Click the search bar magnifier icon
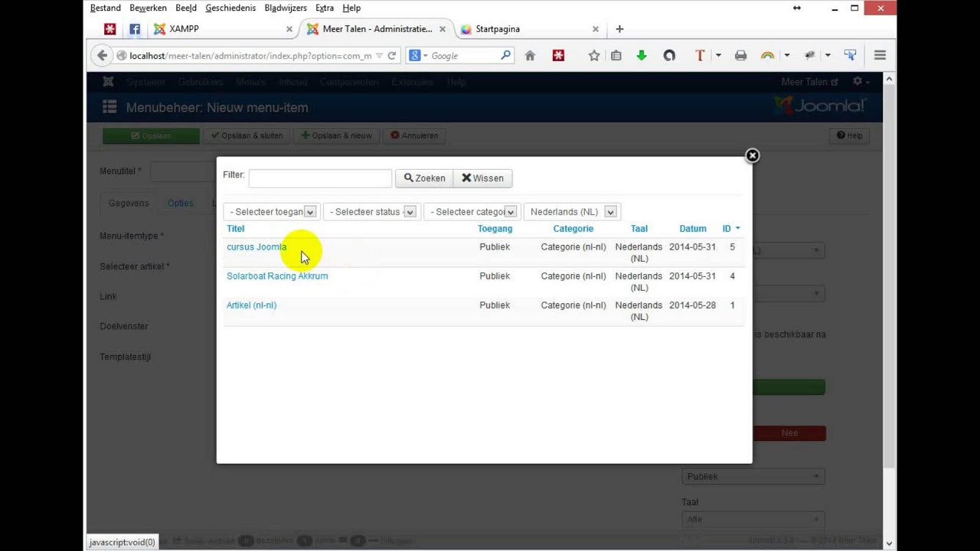 click(505, 55)
